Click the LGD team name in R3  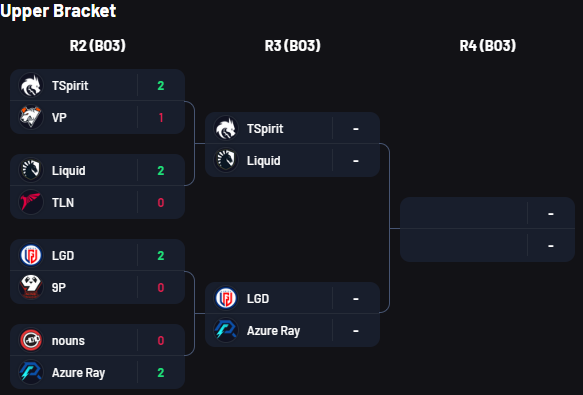[258, 299]
